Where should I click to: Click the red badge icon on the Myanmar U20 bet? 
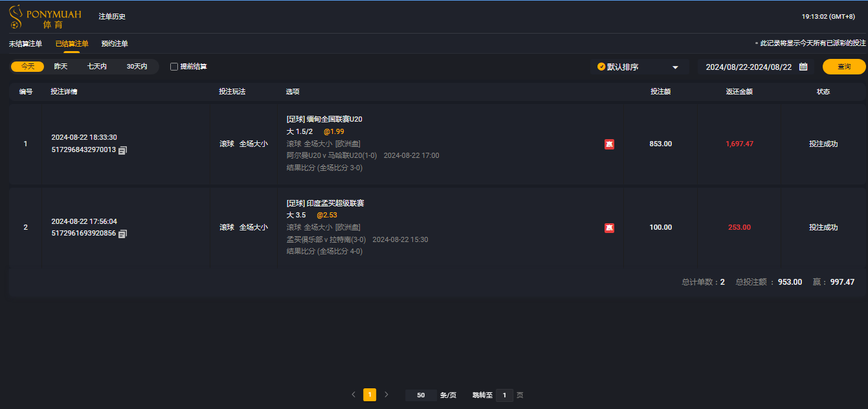click(608, 144)
